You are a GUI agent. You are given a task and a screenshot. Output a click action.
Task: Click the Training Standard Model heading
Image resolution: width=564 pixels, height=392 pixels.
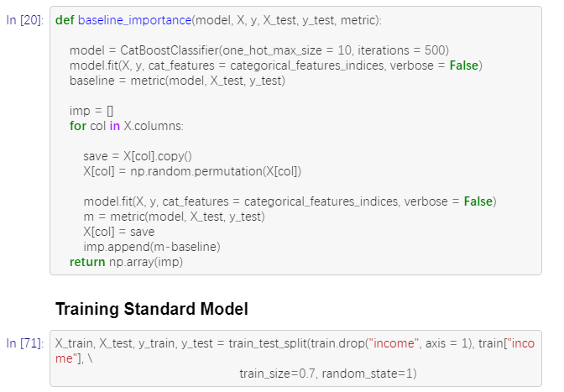click(151, 309)
